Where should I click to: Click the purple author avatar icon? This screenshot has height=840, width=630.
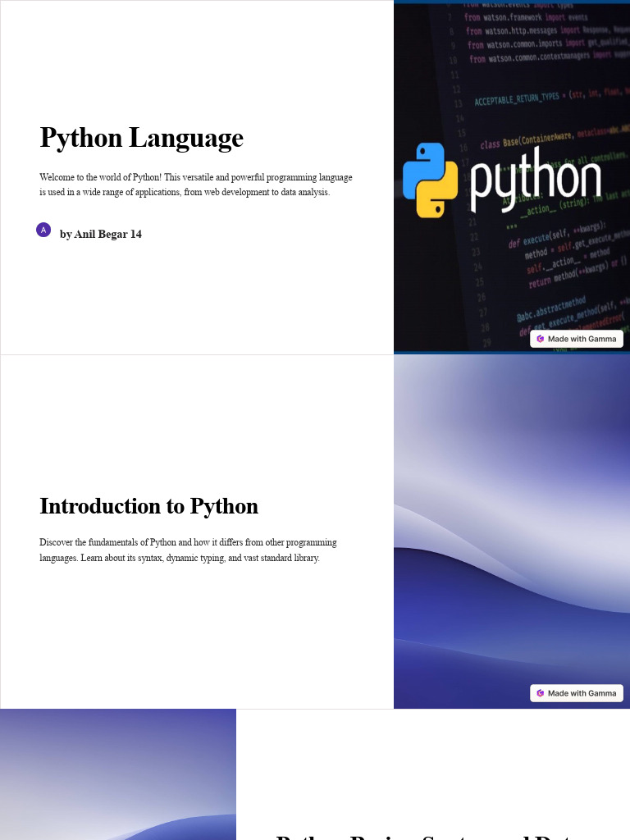pyautogui.click(x=43, y=230)
